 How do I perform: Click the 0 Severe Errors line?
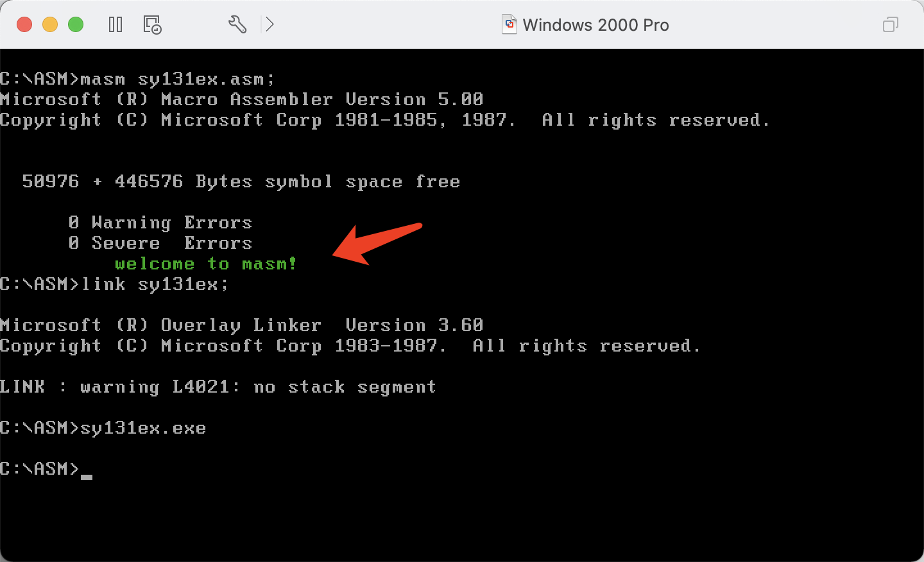pos(160,243)
